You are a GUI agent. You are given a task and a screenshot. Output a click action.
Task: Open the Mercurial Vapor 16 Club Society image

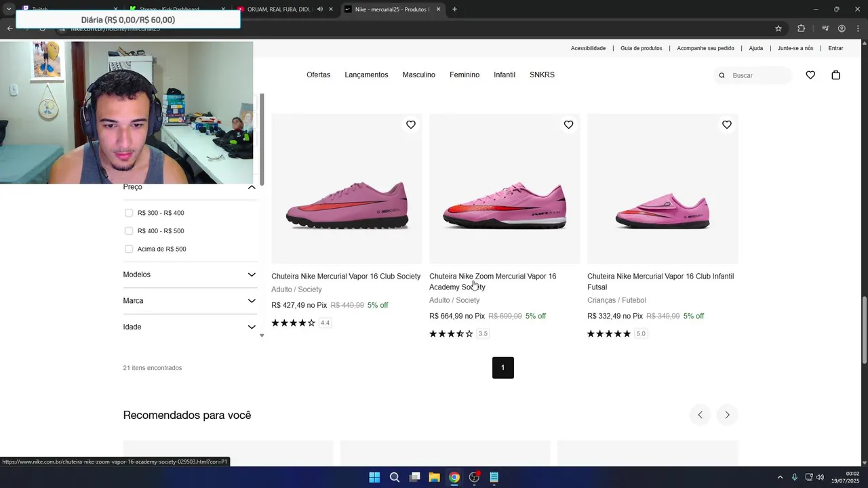(x=347, y=188)
